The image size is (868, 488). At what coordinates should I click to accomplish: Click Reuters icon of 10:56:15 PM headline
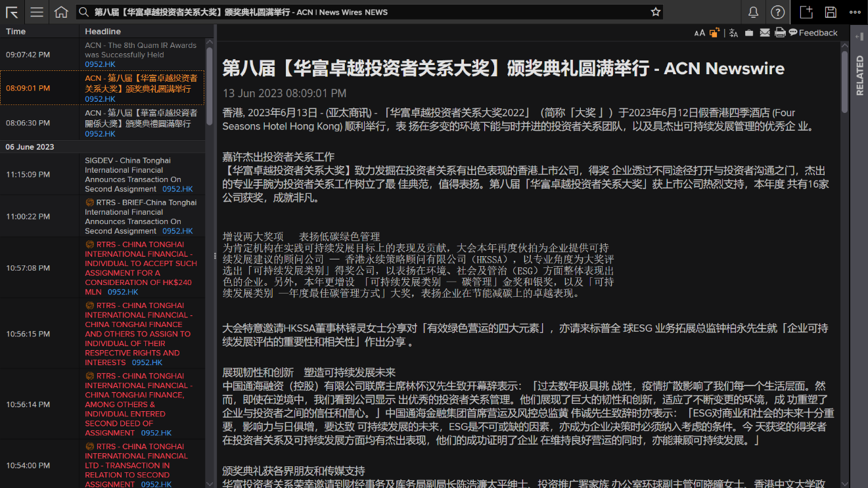[x=89, y=305]
